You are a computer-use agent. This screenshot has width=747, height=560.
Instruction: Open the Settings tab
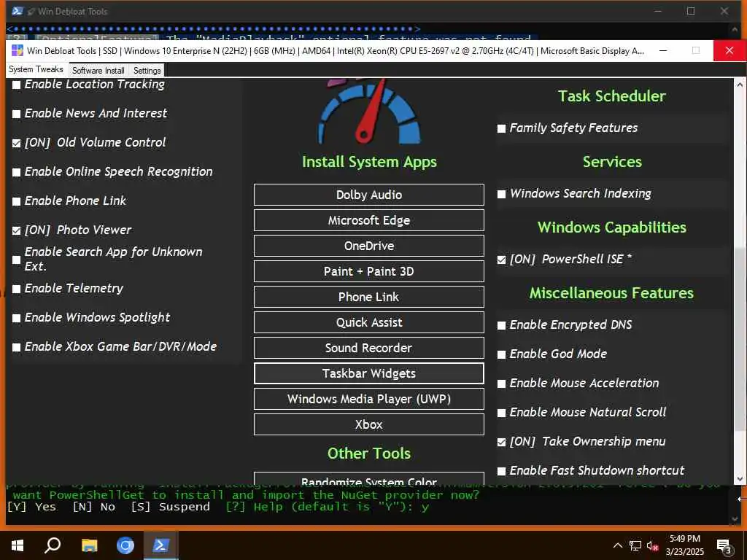coord(147,71)
